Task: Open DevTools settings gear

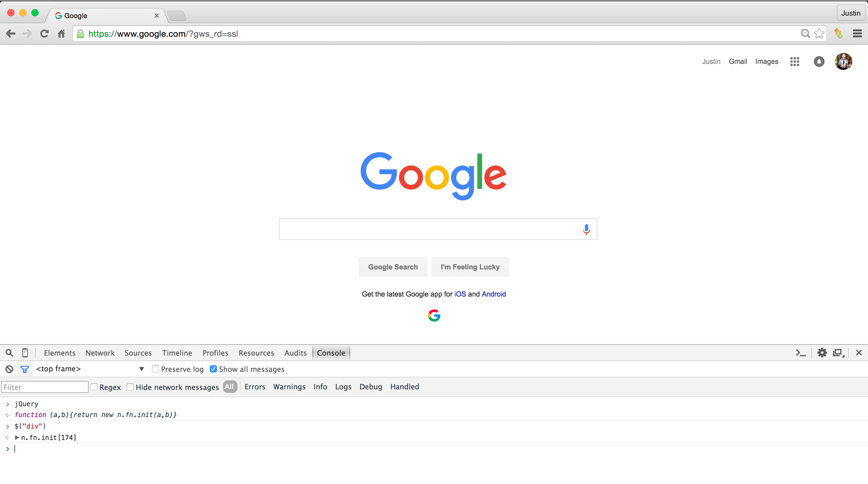Action: (822, 353)
